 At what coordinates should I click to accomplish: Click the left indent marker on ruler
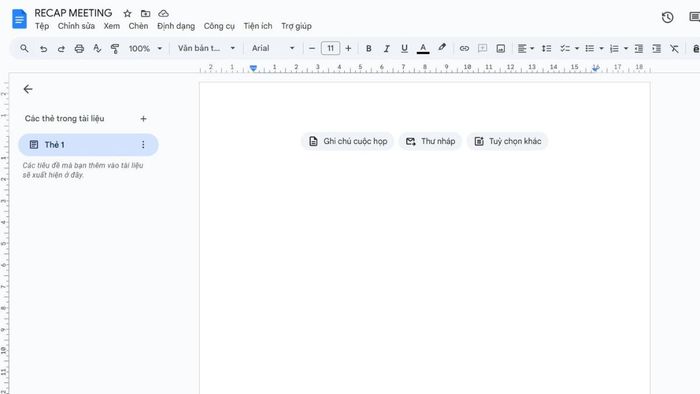pyautogui.click(x=253, y=68)
